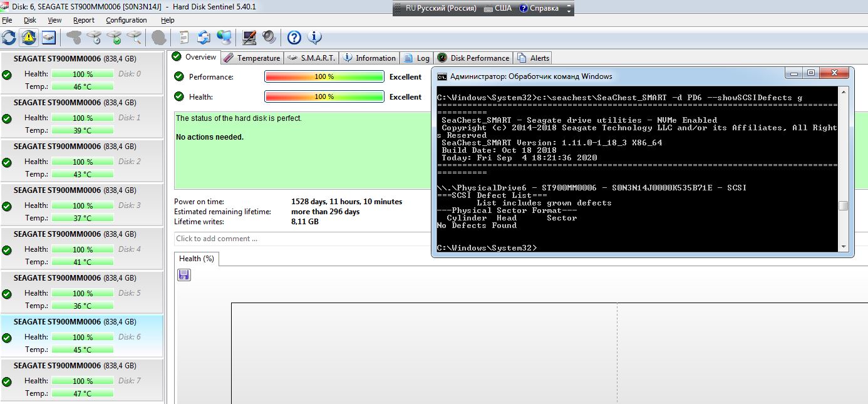The height and width of the screenshot is (404, 868).
Task: Click 'No Defects Found' in the command prompt
Action: coord(477,225)
